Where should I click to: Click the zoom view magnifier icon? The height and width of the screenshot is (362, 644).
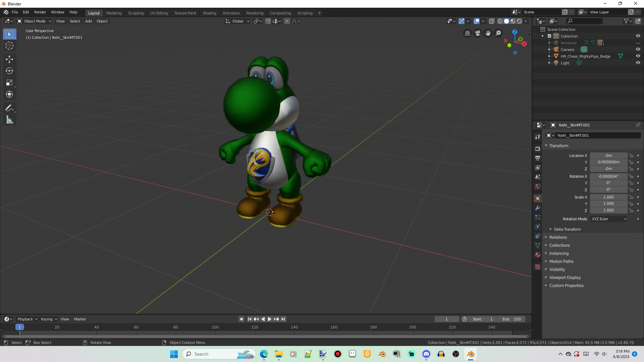498,33
